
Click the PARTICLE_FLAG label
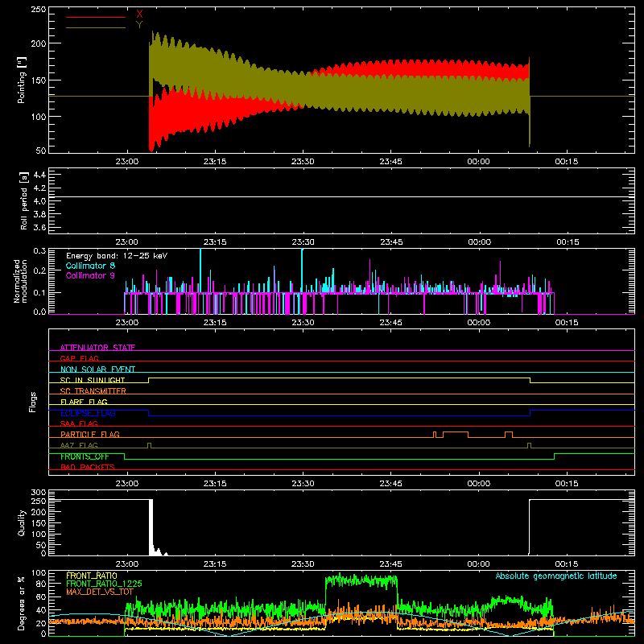pos(90,434)
